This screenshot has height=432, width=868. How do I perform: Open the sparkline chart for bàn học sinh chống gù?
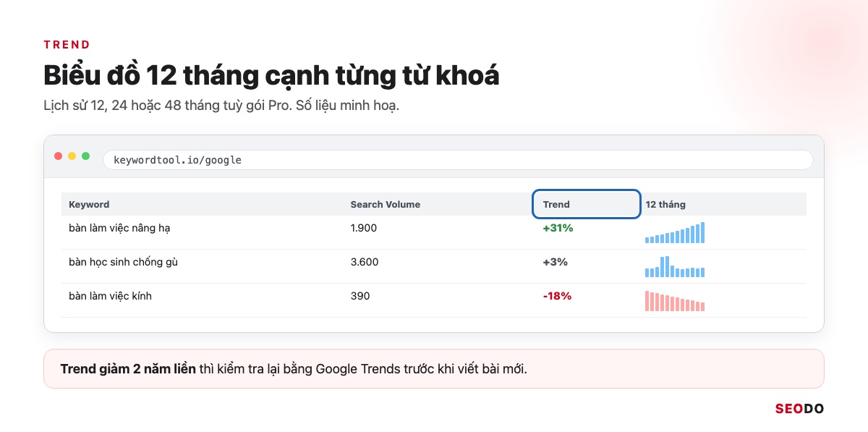tap(675, 266)
